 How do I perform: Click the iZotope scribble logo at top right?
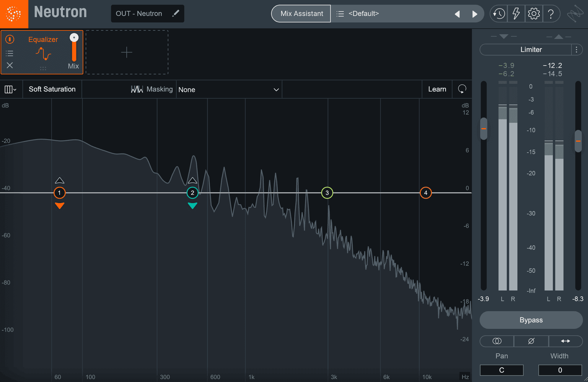[575, 14]
